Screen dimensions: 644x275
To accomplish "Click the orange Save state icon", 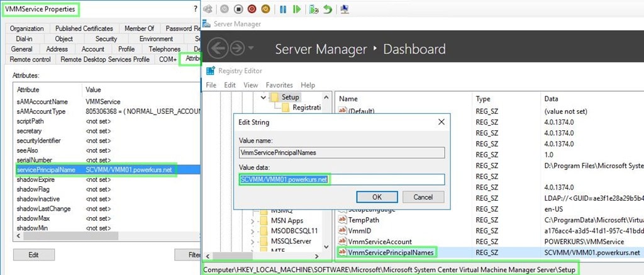I will click(265, 9).
